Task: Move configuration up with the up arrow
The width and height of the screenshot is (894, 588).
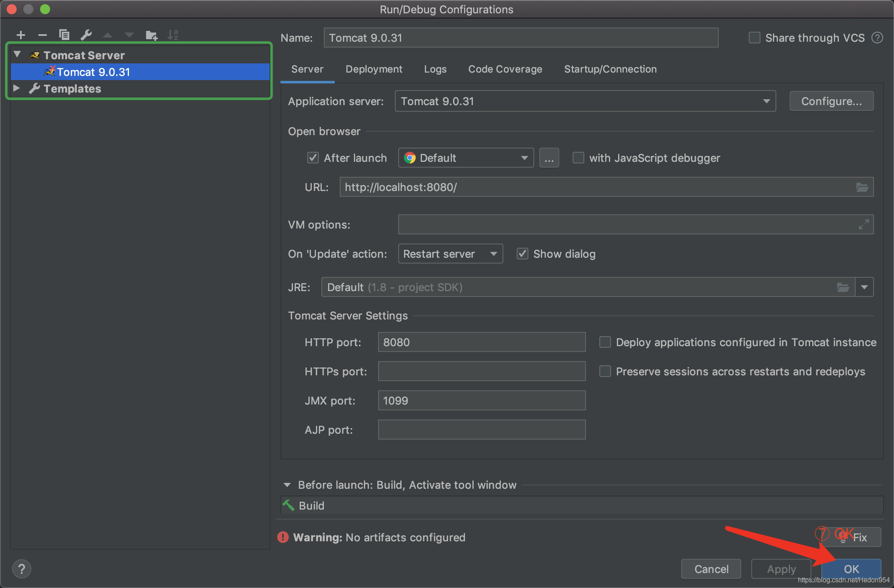Action: [x=108, y=35]
